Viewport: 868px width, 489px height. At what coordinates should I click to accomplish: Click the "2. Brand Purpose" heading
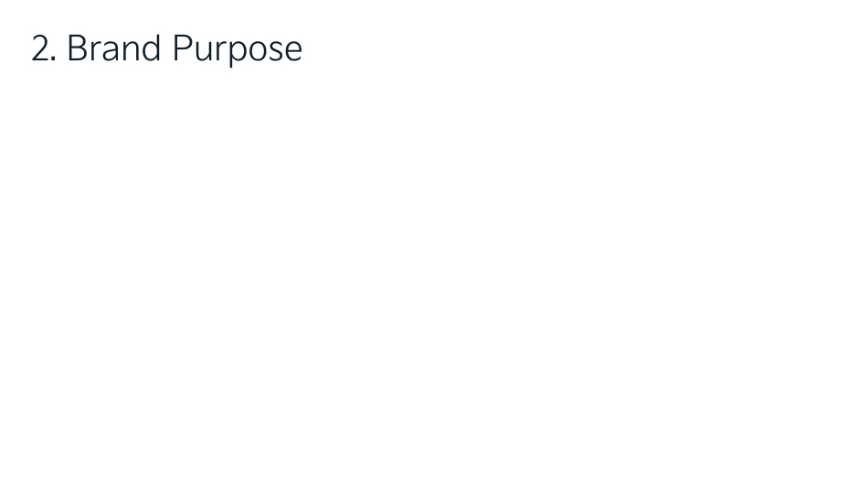(x=166, y=48)
